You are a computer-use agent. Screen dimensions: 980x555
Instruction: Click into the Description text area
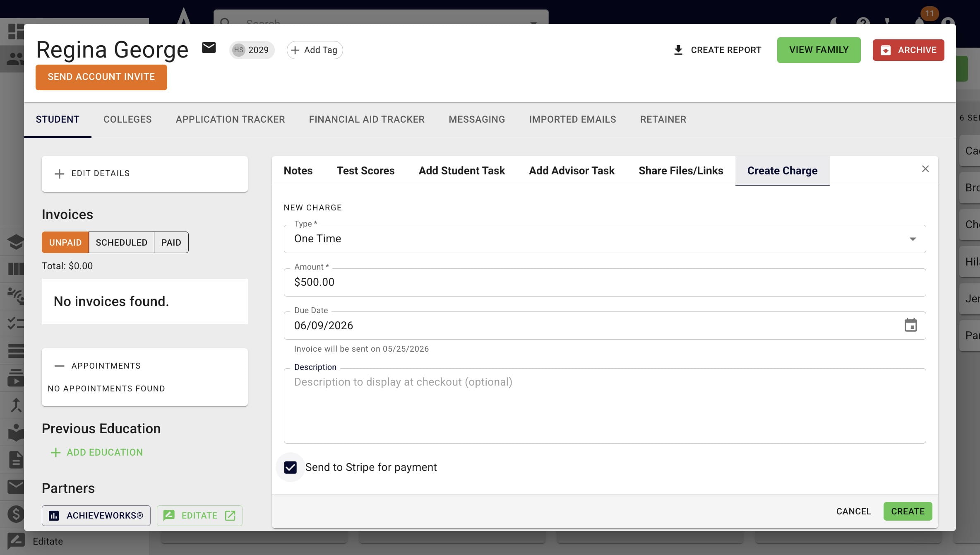click(605, 406)
